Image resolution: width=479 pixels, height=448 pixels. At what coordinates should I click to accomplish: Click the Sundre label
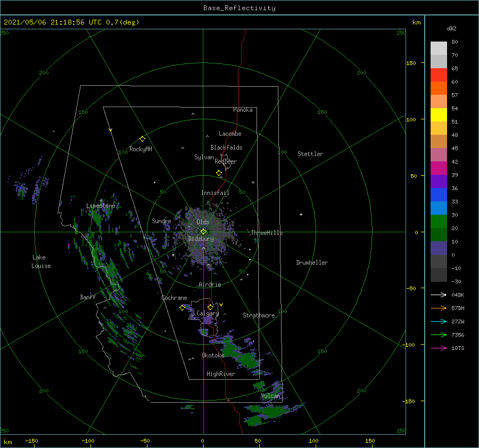pos(161,221)
